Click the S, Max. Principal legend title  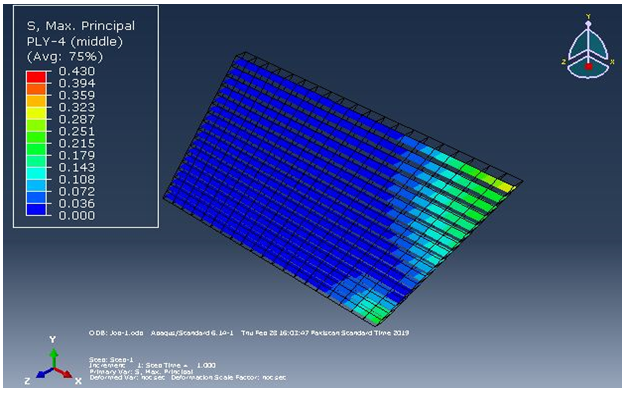pos(81,26)
